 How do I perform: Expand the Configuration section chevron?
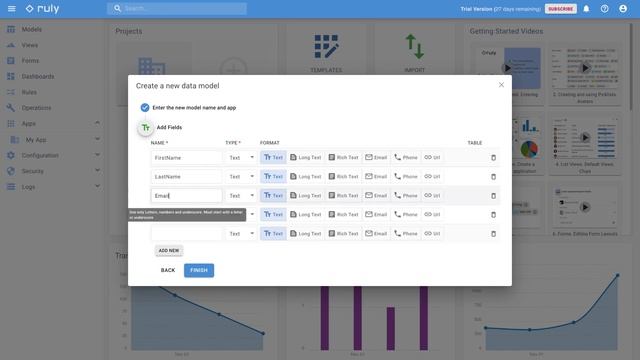click(x=97, y=155)
